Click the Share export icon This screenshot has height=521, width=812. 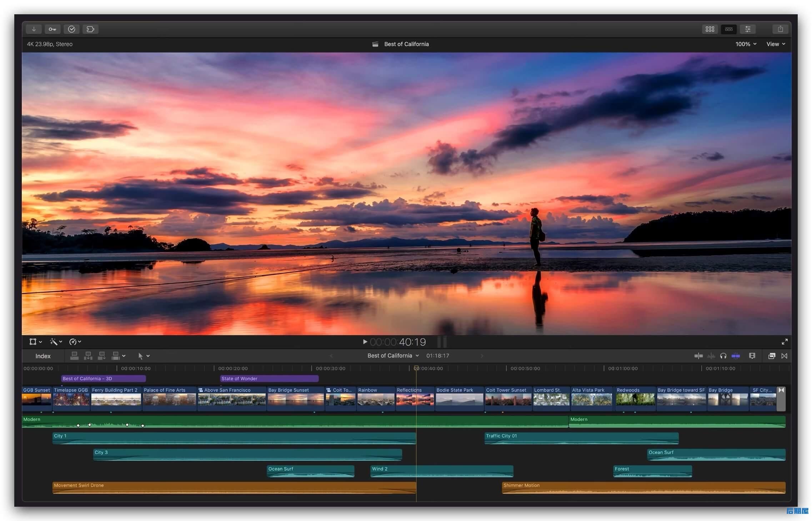point(780,29)
